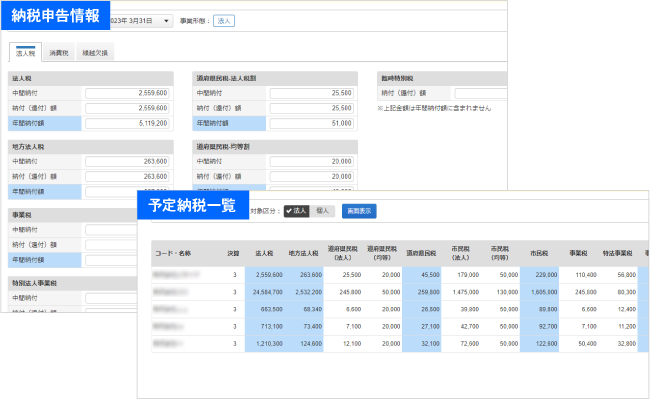Switch to the 消費税 tab
This screenshot has width=650, height=400.
pos(59,53)
